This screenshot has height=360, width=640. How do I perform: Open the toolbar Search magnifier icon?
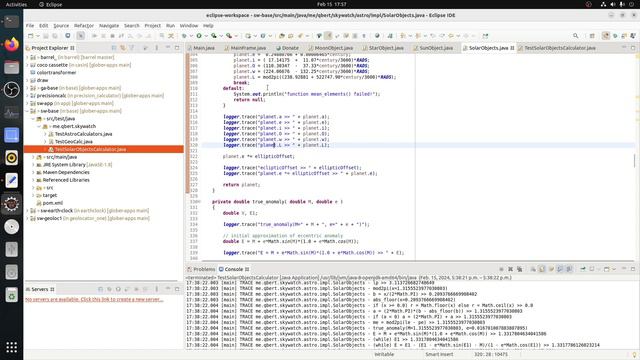(576, 36)
